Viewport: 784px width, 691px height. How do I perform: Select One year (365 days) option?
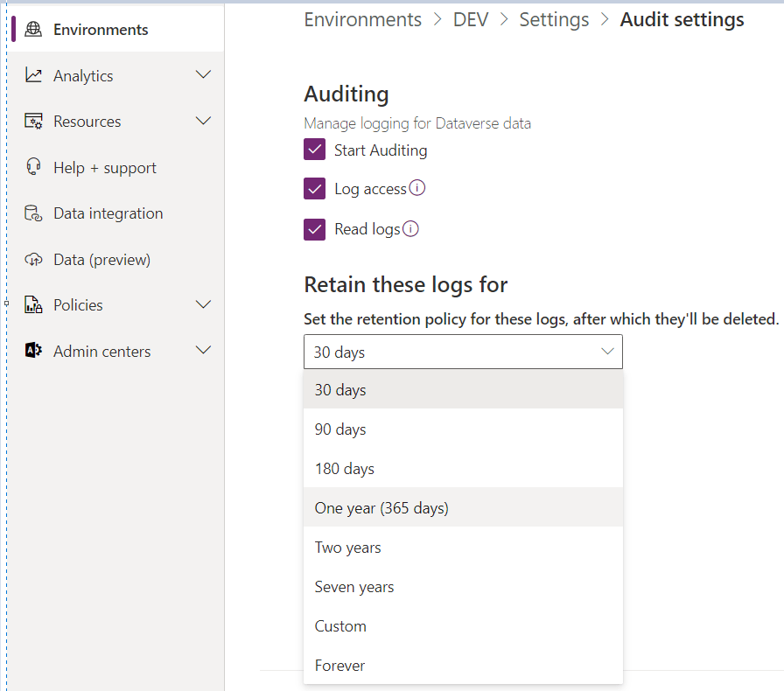[381, 508]
